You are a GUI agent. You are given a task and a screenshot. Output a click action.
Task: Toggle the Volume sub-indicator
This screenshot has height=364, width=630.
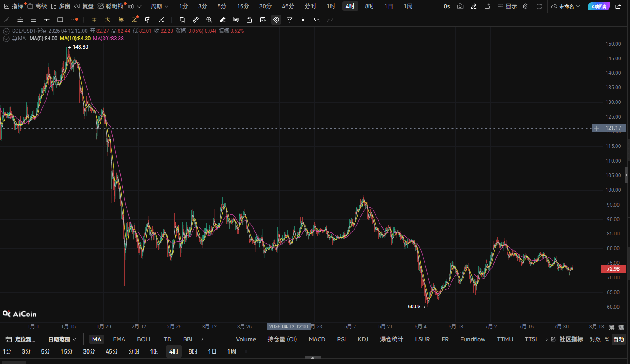pos(246,339)
